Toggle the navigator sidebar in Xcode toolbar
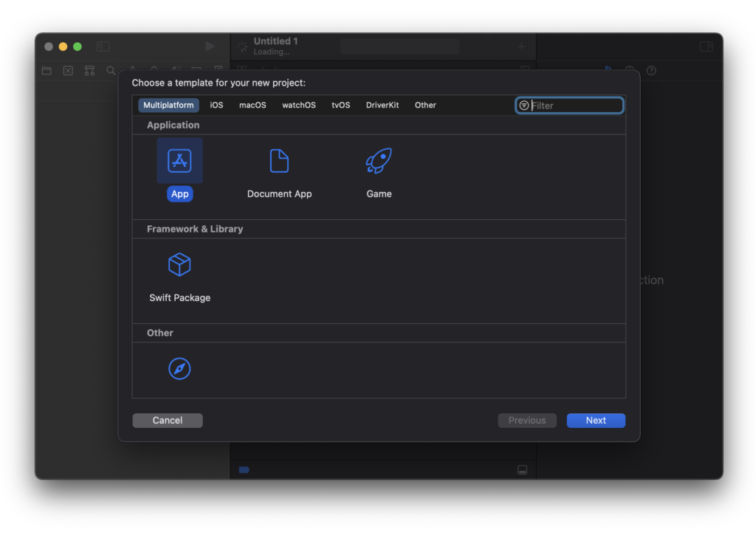The image size is (756, 544). click(x=103, y=47)
